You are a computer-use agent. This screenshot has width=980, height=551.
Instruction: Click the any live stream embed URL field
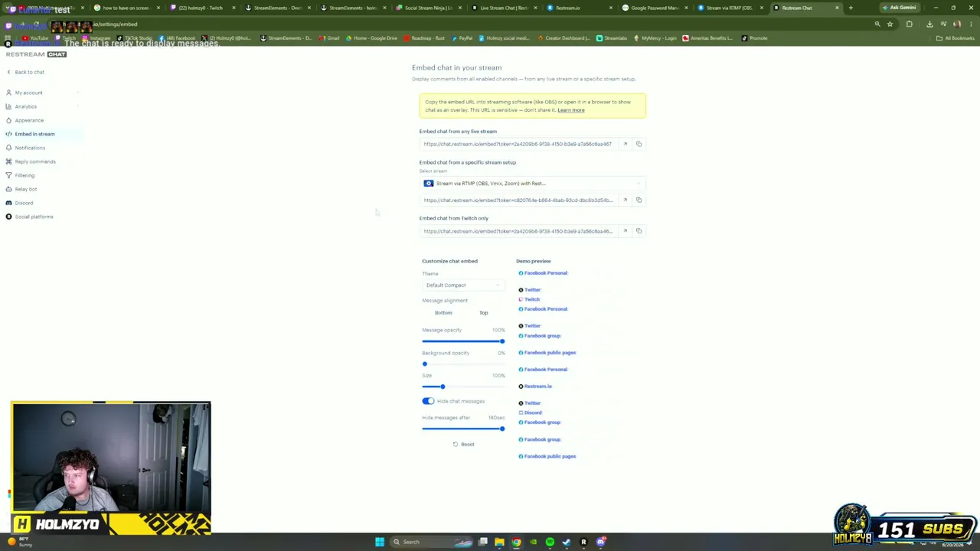tap(519, 144)
